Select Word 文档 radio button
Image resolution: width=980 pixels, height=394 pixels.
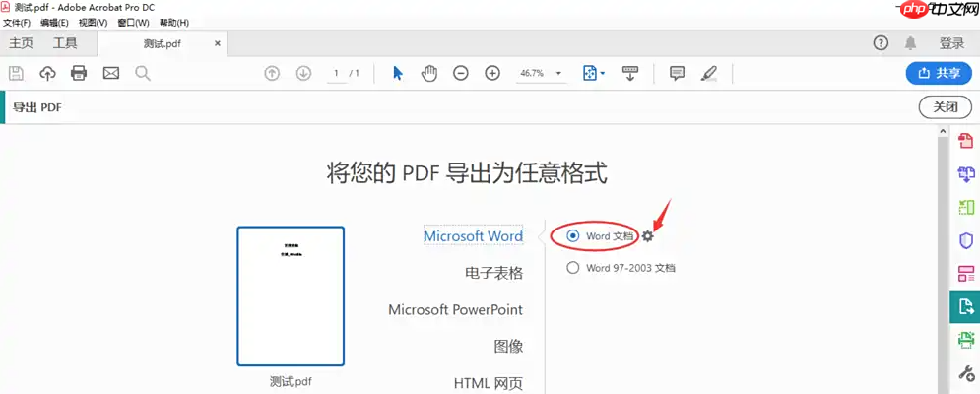(x=572, y=236)
